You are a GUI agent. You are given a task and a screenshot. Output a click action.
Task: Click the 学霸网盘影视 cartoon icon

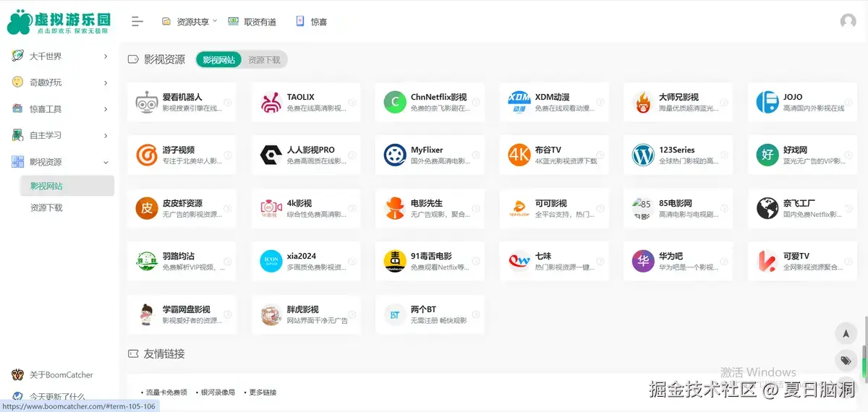[147, 314]
